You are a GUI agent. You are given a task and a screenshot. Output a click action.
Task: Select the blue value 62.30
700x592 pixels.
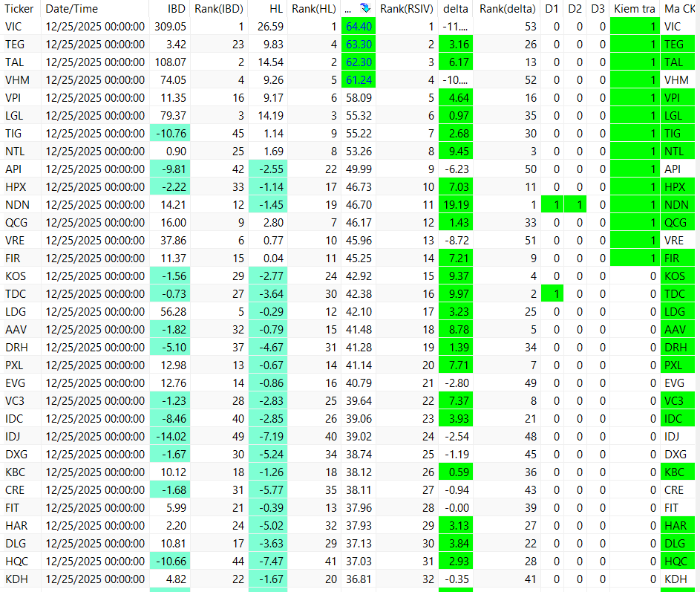359,62
